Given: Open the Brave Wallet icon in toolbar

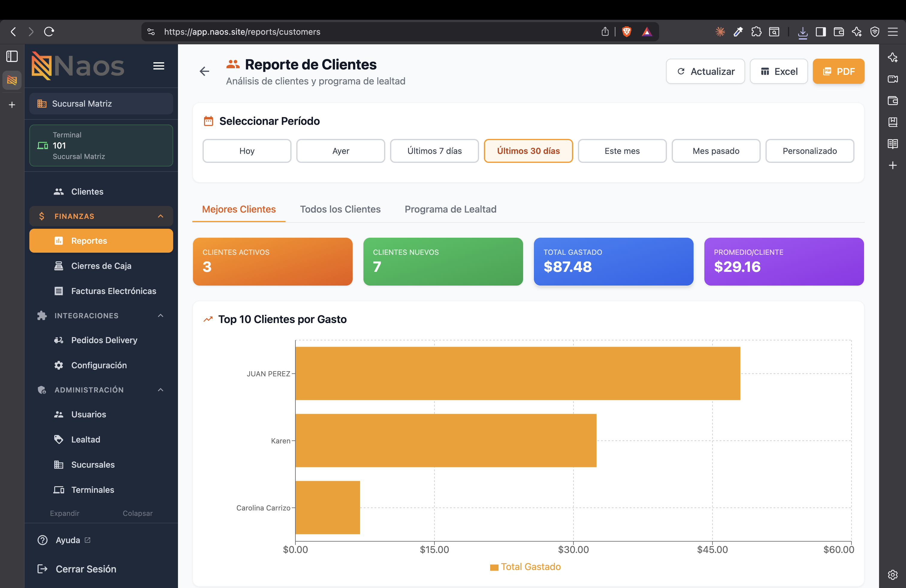Looking at the screenshot, I should [839, 31].
